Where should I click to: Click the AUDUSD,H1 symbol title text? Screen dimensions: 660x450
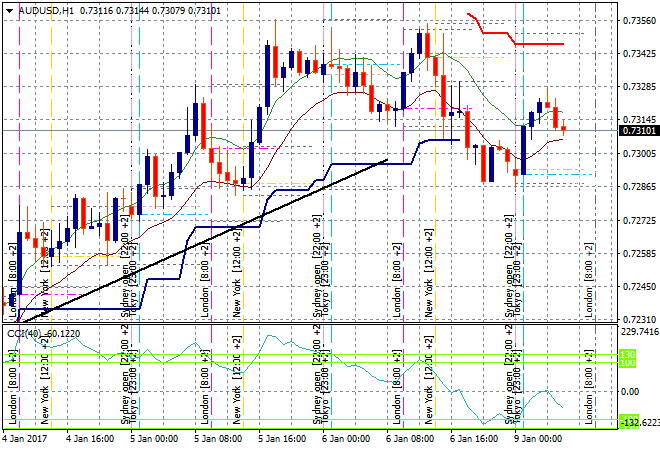coord(46,11)
